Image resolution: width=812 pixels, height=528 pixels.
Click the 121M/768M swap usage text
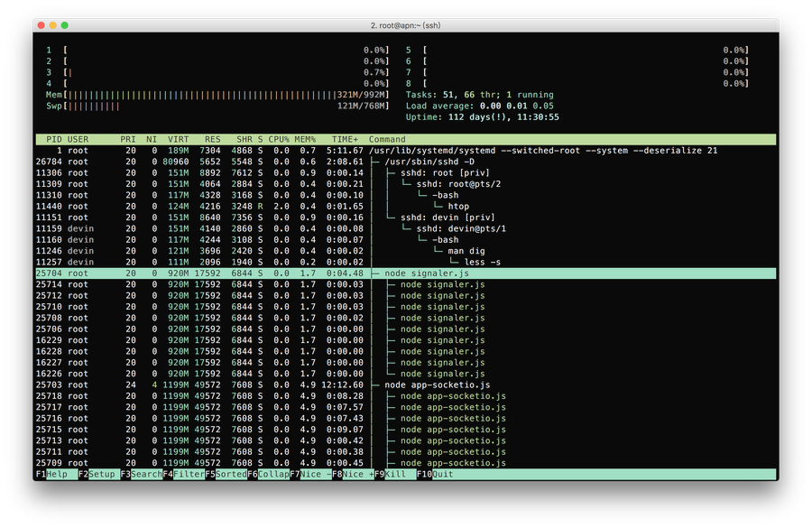coord(360,107)
